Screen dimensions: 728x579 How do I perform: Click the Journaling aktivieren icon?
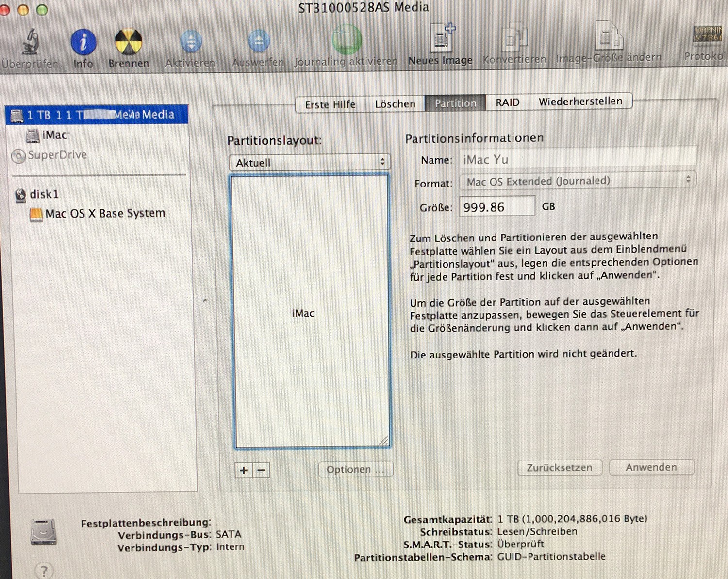[347, 40]
